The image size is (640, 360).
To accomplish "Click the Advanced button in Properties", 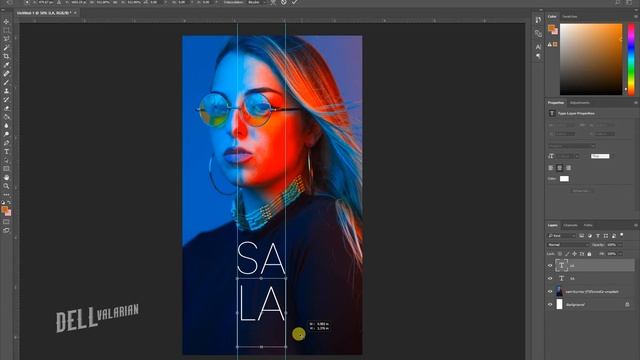I will coord(582,191).
